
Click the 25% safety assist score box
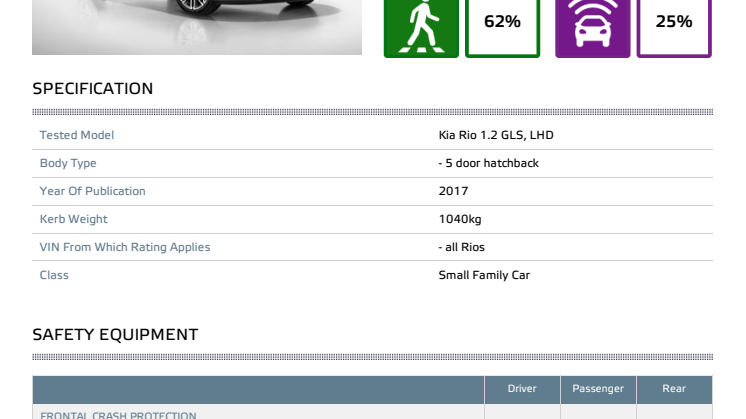674,28
